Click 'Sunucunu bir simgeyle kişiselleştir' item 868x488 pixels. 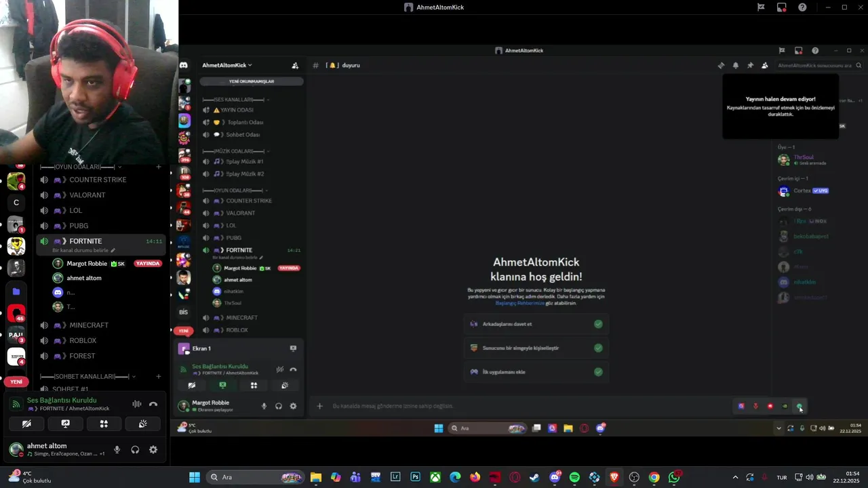(x=536, y=348)
